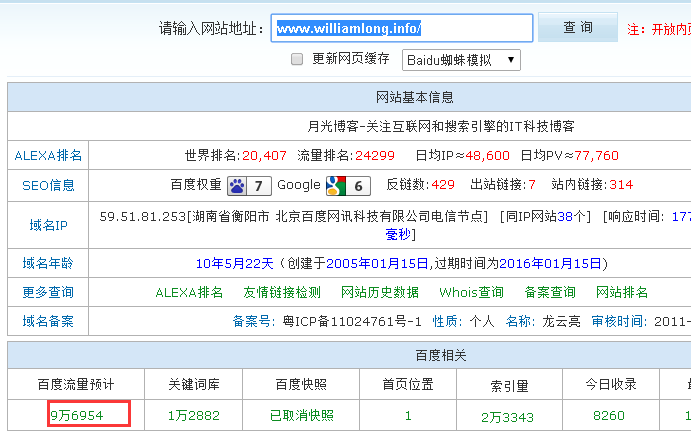
Task: Click the 百度快照 column header
Action: pos(301,384)
